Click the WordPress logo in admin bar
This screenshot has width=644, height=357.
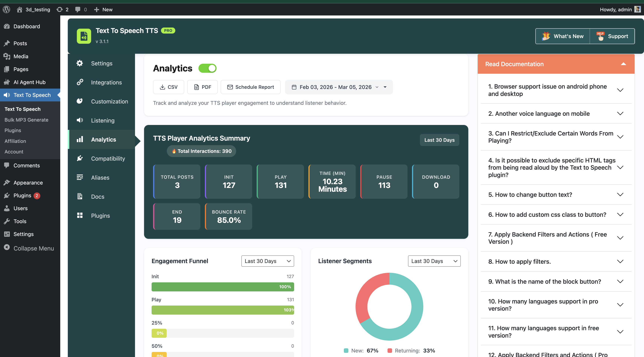point(7,9)
